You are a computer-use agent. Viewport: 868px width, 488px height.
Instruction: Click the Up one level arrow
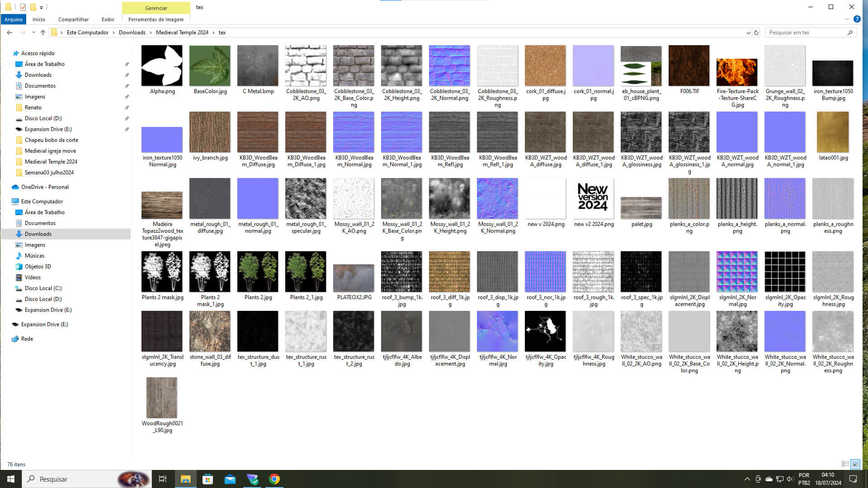[43, 33]
